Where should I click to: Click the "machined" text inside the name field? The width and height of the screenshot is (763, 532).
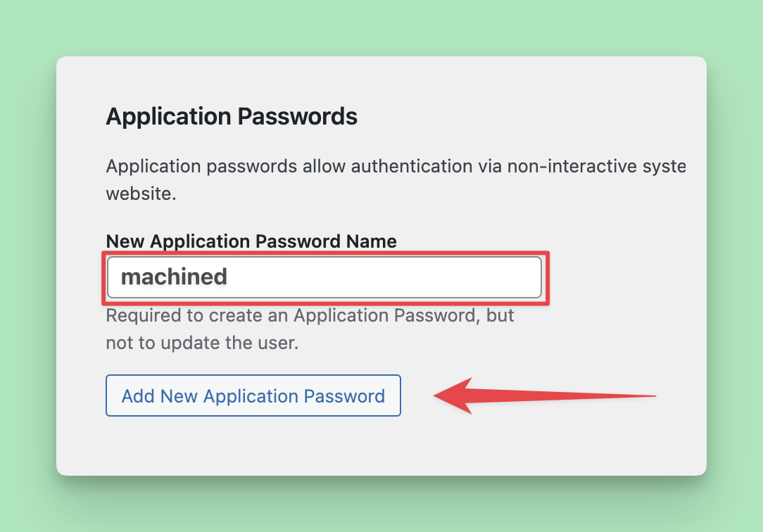(174, 277)
